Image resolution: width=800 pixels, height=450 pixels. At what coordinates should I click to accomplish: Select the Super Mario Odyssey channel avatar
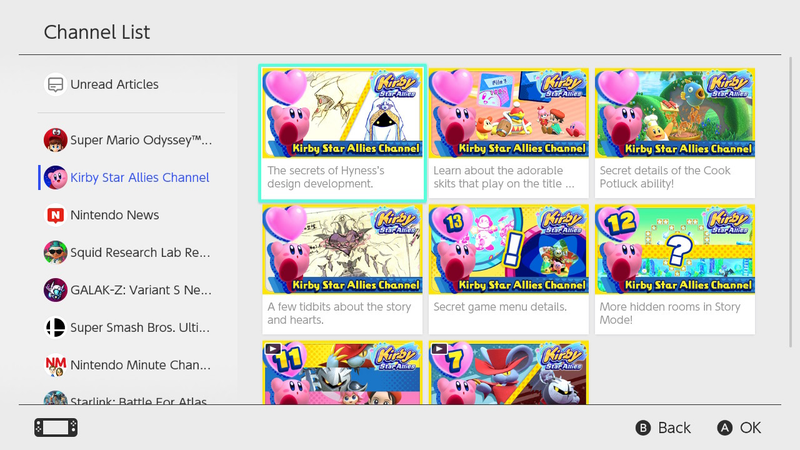pyautogui.click(x=55, y=140)
